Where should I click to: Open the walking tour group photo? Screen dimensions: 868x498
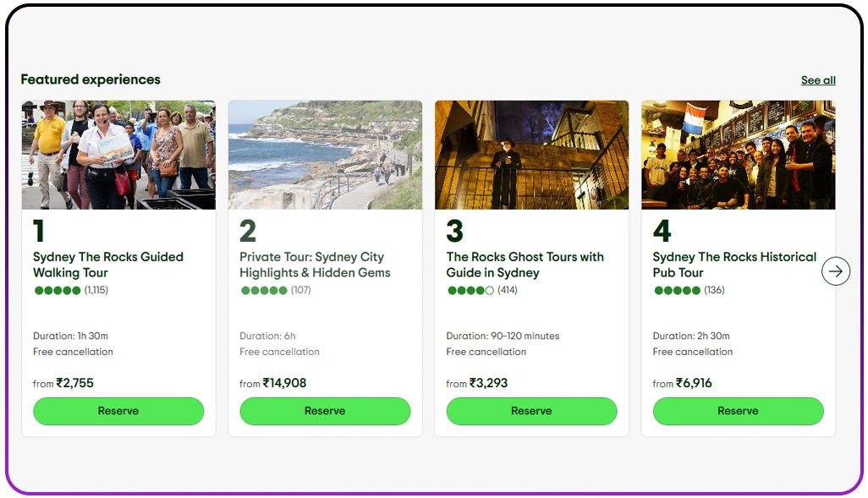point(118,155)
